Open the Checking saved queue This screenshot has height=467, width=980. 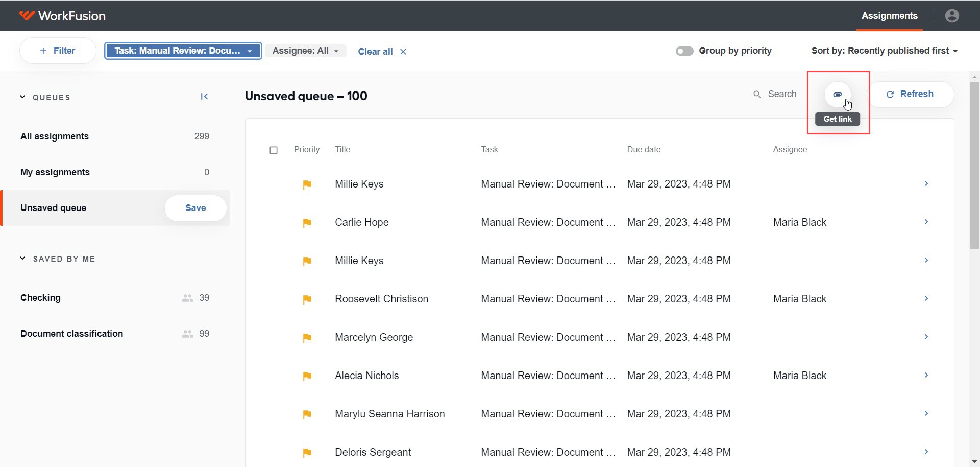tap(115, 298)
